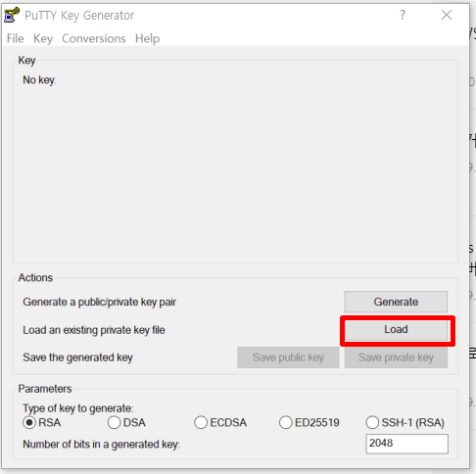Close the PuTTY Key Generator window
The height and width of the screenshot is (474, 476).
pyautogui.click(x=447, y=15)
